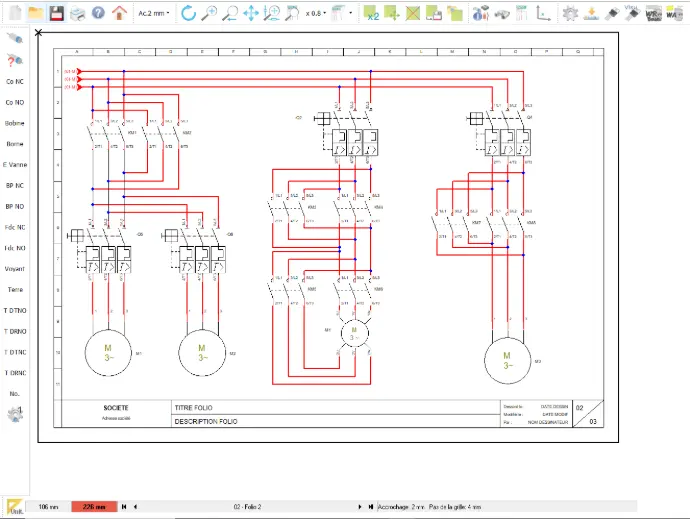This screenshot has width=690, height=519.
Task: Select the Voyant symbol in sidebar
Action: (x=15, y=269)
